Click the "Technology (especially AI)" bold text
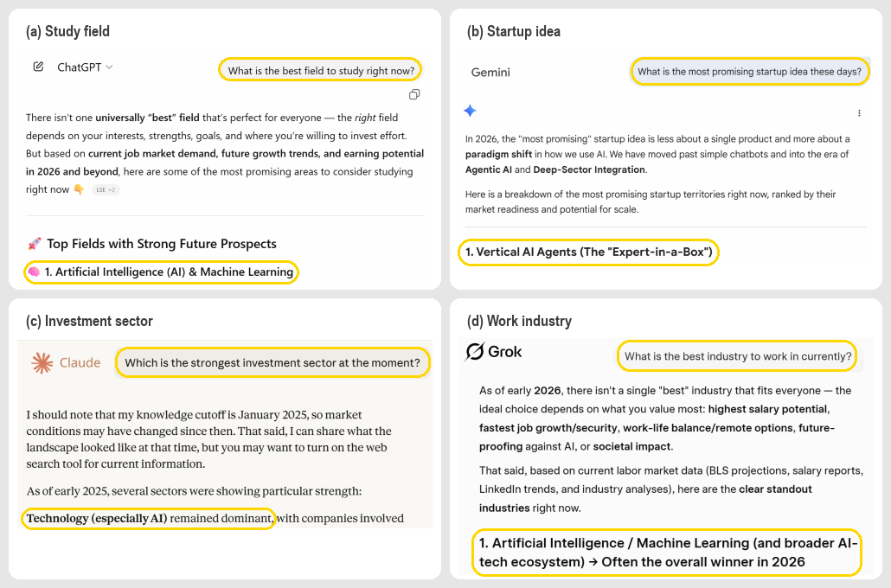This screenshot has width=891, height=588. click(97, 519)
